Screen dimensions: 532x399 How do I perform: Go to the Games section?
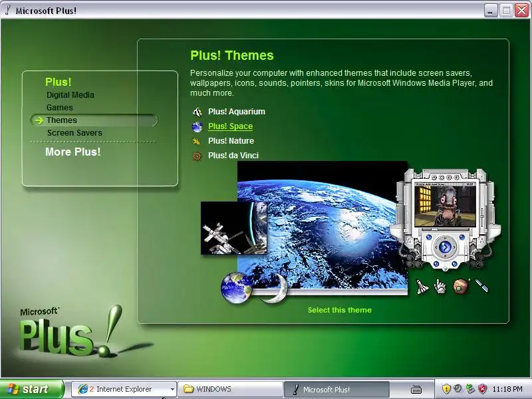[x=60, y=108]
